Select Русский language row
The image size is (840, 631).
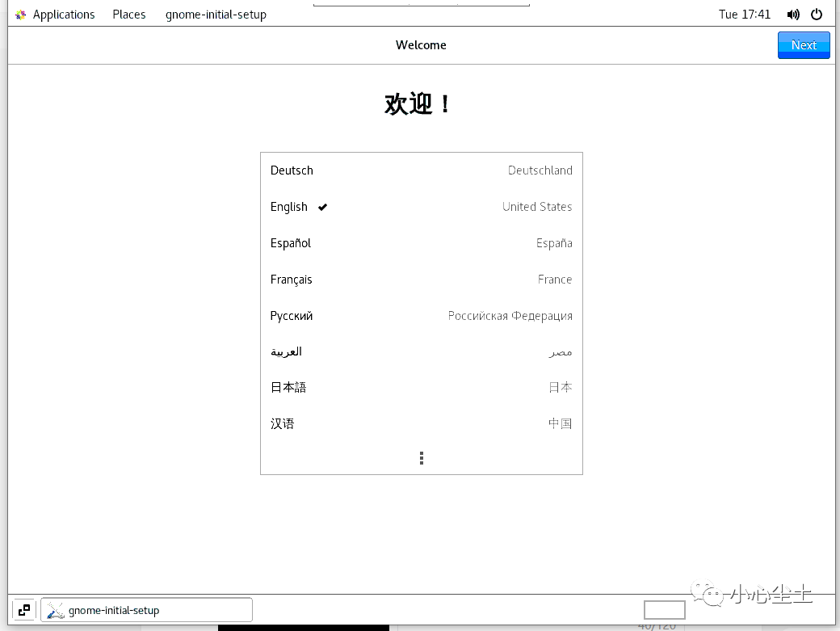pyautogui.click(x=422, y=316)
